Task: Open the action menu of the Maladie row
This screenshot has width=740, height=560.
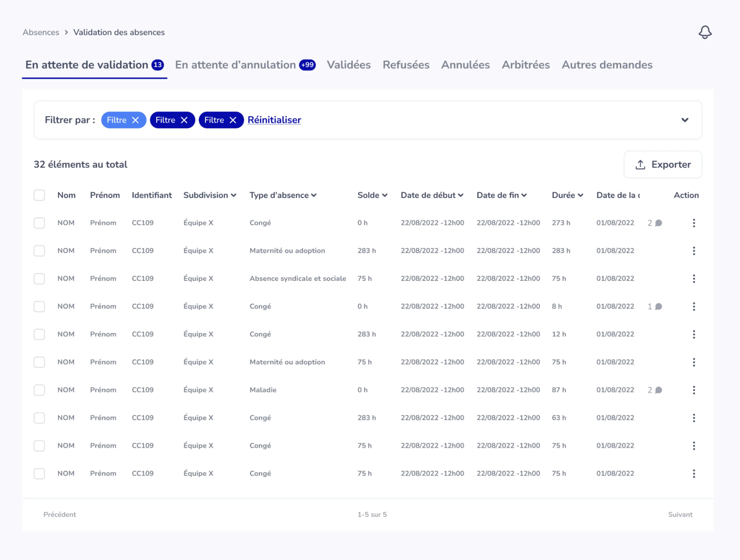Action: tap(694, 390)
